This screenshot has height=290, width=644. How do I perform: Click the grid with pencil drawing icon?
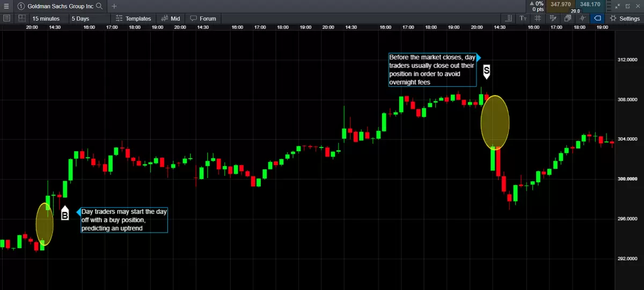(x=553, y=18)
